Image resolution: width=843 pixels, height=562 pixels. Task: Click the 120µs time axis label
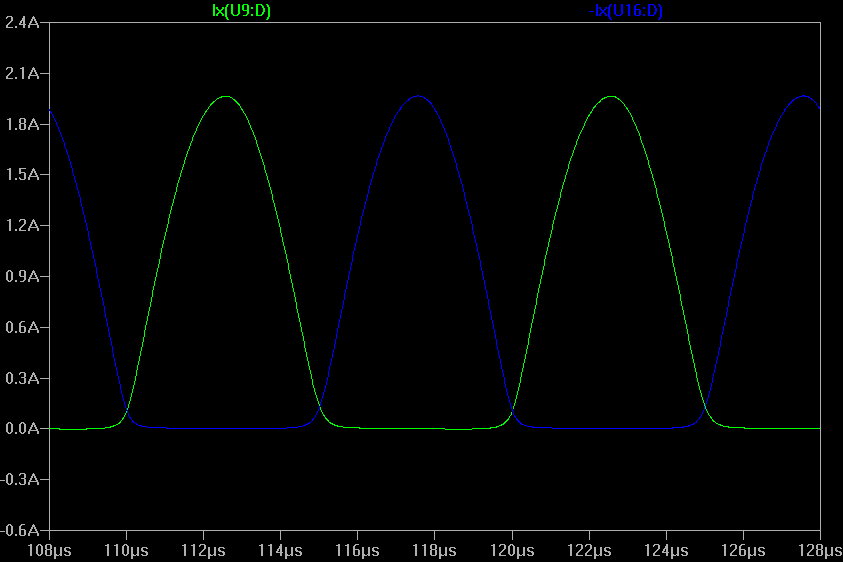(x=512, y=551)
